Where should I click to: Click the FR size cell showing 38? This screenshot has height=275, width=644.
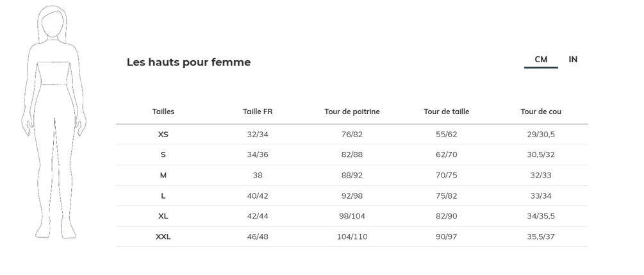(x=258, y=175)
